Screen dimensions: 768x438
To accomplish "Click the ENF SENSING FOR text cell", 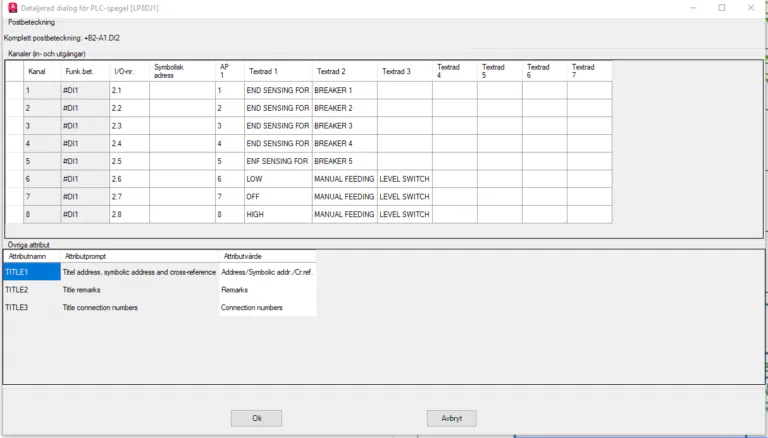I will (x=277, y=161).
